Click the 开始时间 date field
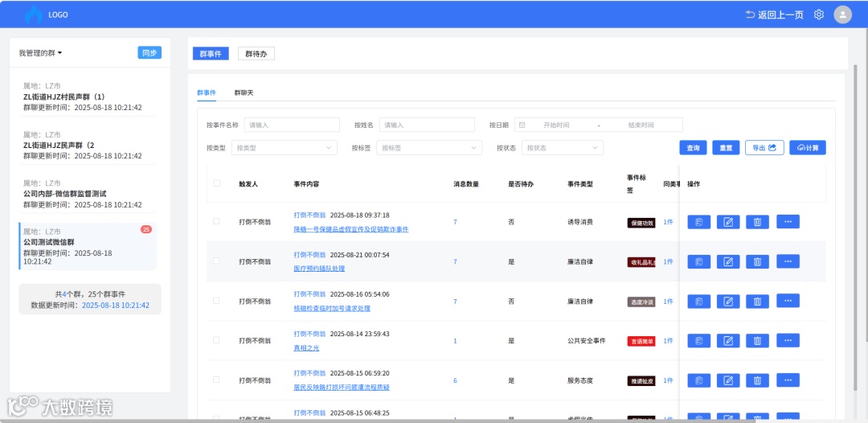This screenshot has width=868, height=423. click(556, 125)
